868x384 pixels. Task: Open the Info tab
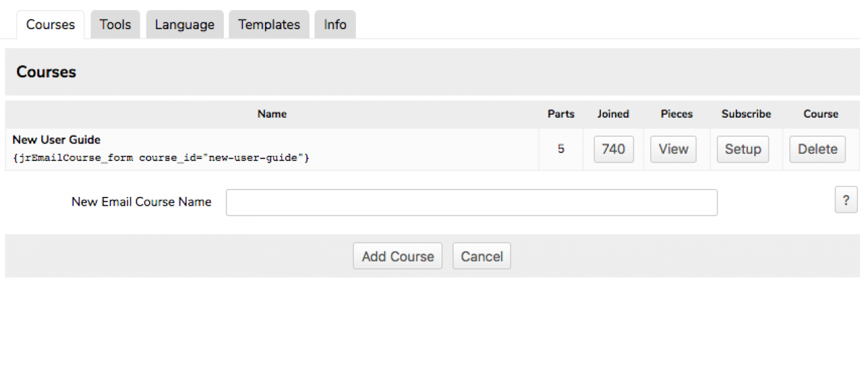pos(335,25)
